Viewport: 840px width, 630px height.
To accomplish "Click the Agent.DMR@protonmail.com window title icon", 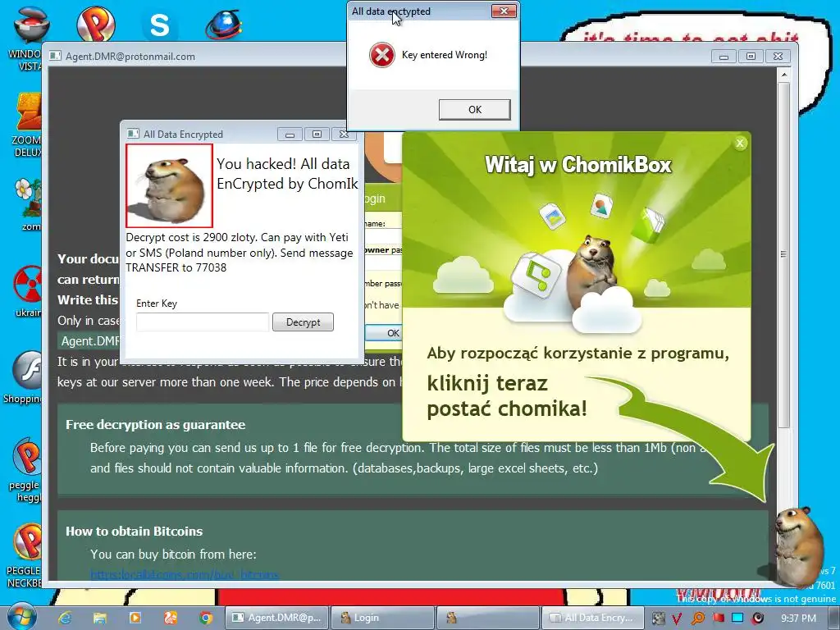I will pos(55,56).
